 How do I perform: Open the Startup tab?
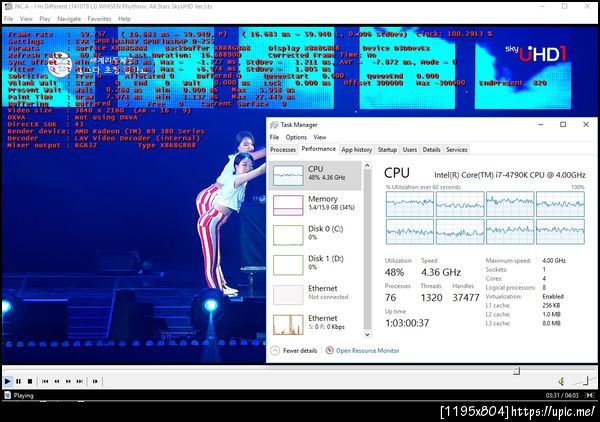point(387,150)
